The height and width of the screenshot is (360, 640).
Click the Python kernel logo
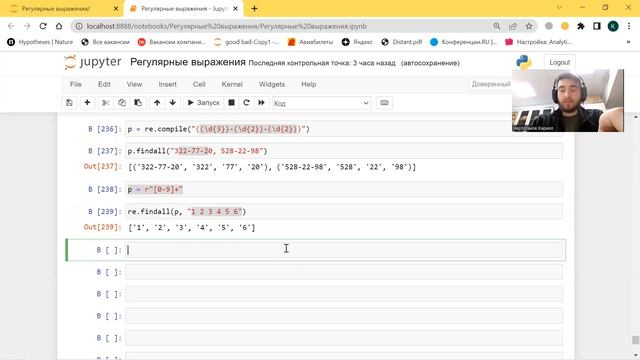[x=524, y=62]
